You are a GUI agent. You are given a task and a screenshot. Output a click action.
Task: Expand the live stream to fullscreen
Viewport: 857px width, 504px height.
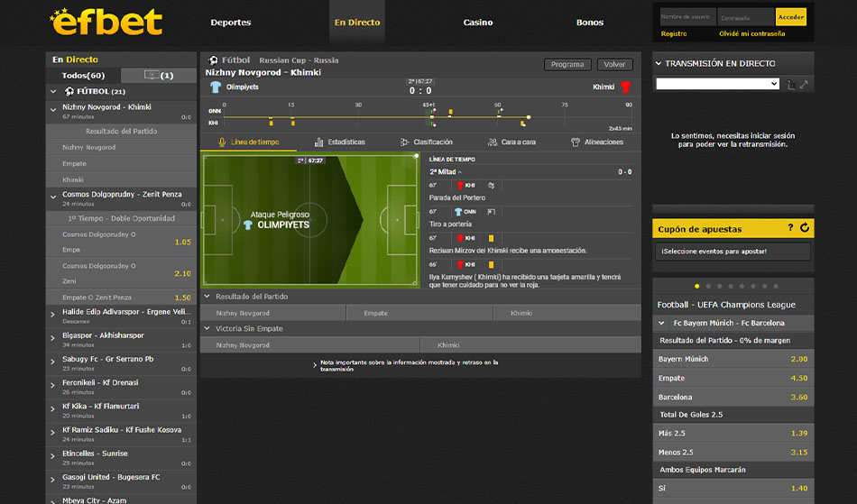[804, 85]
